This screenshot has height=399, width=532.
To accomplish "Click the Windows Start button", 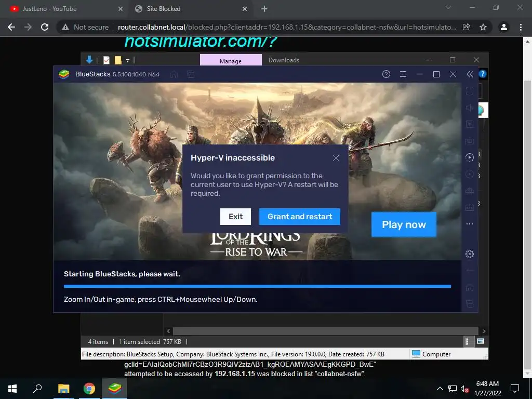I will pos(12,389).
